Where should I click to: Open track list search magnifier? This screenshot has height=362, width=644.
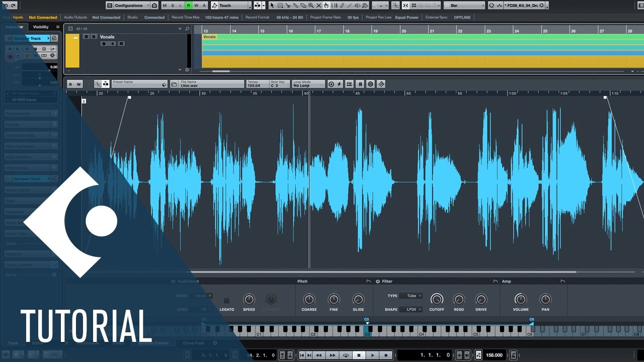pos(187,29)
